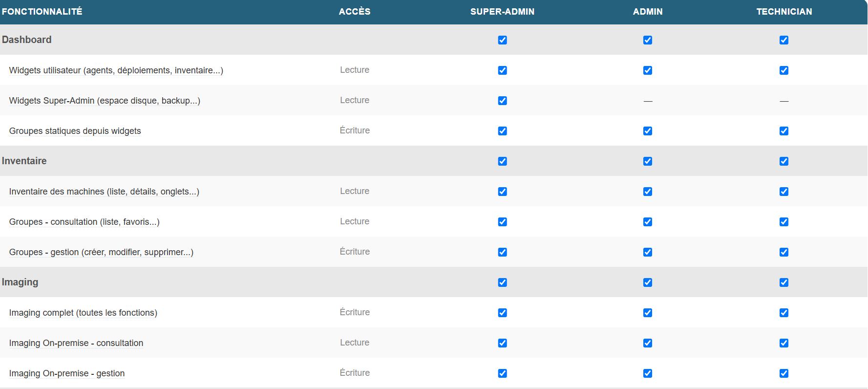
Task: Toggle Widgets utilisateur Technician checkbox
Action: click(784, 70)
